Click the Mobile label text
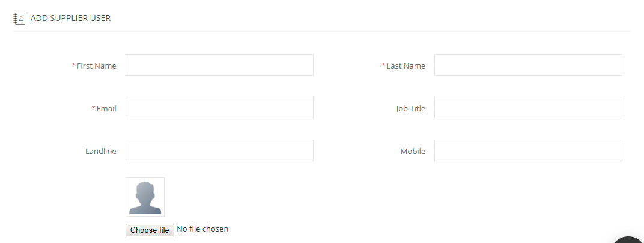Screen dimensions: 644x243 (x=413, y=152)
